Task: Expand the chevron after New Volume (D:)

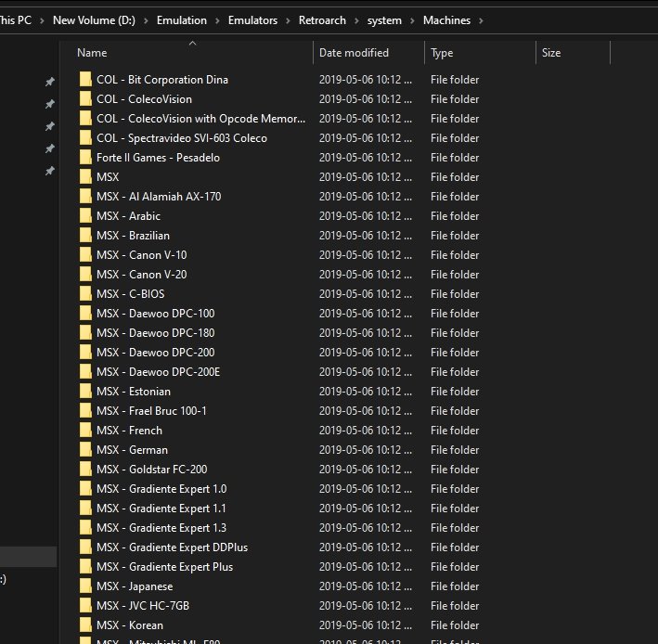Action: [146, 20]
